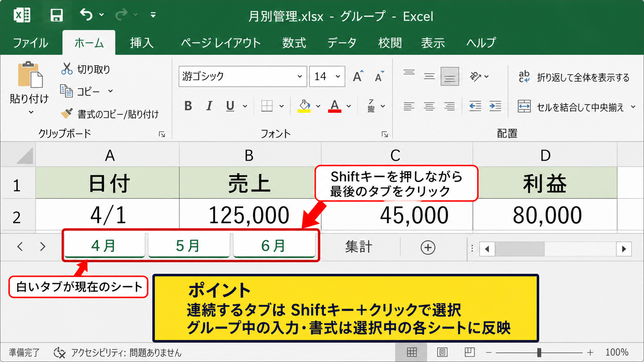Select column A header
The width and height of the screenshot is (644, 362).
[x=107, y=155]
